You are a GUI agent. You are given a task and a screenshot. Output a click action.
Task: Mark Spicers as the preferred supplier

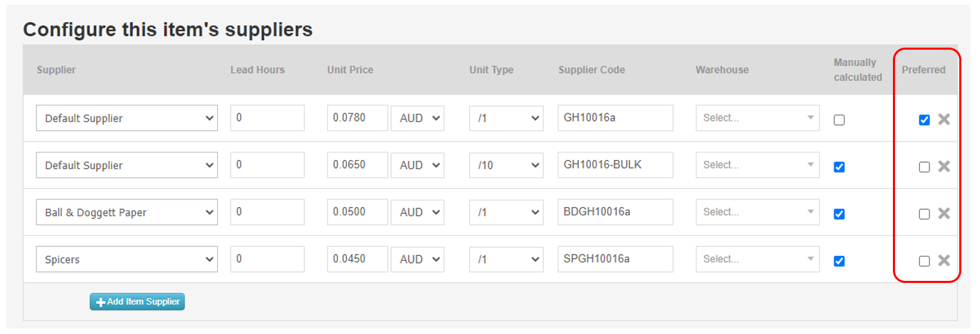[x=924, y=261]
